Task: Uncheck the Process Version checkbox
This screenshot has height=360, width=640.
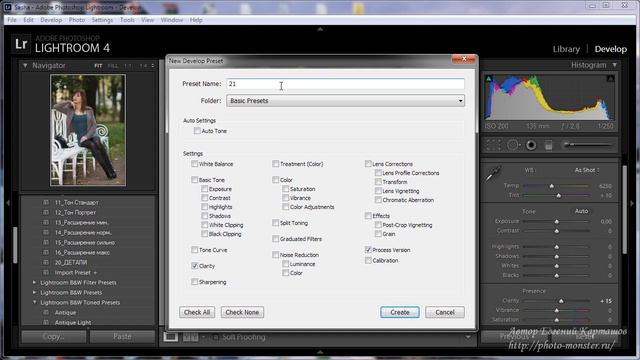Action: point(368,250)
